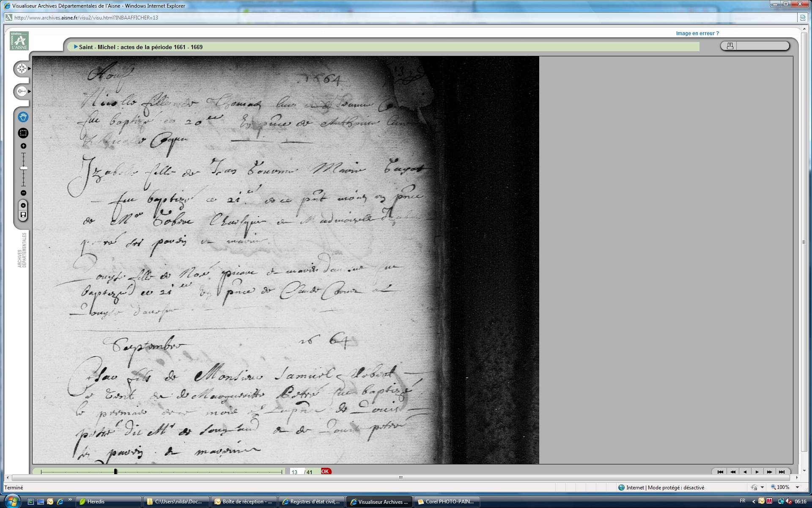Open the 'Image en erreur ?' link
The height and width of the screenshot is (508, 812).
tap(697, 33)
